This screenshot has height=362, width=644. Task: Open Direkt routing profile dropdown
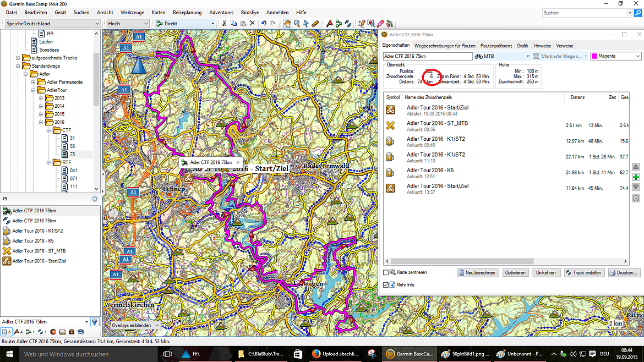pyautogui.click(x=185, y=24)
